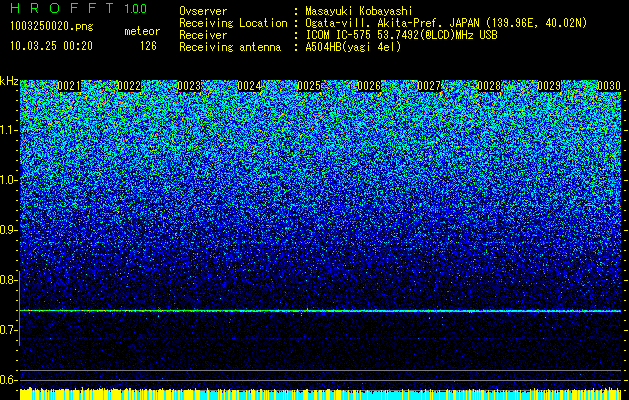Image resolution: width=629 pixels, height=400 pixels.
Task: Click the kHz axis unit label
Action: pos(9,81)
